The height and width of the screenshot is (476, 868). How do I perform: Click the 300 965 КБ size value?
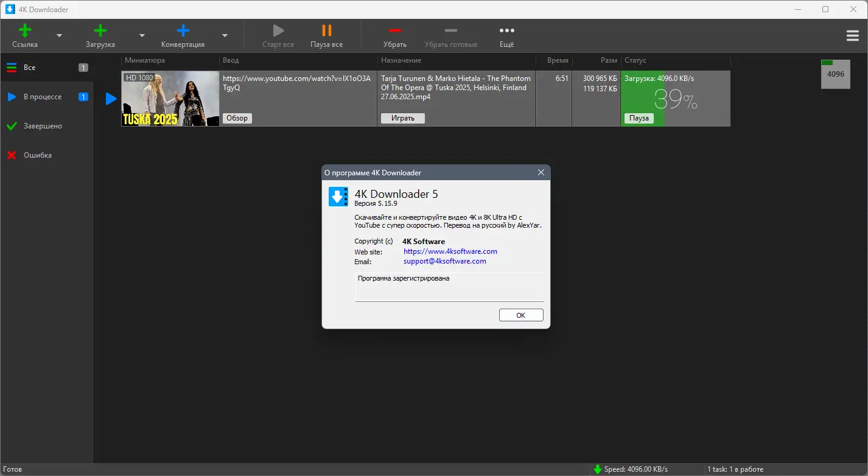(x=600, y=79)
